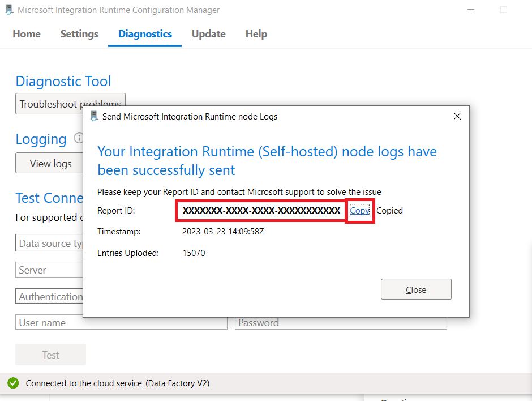This screenshot has height=401, width=532.
Task: Click the View logs button
Action: click(50, 163)
